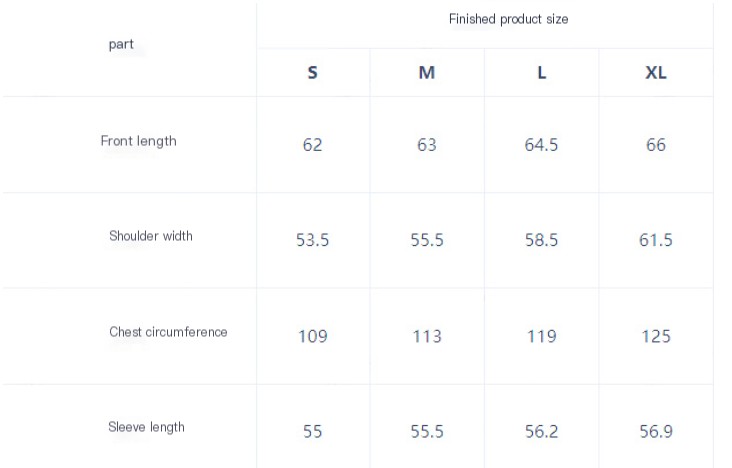Select the M size column header

(427, 73)
